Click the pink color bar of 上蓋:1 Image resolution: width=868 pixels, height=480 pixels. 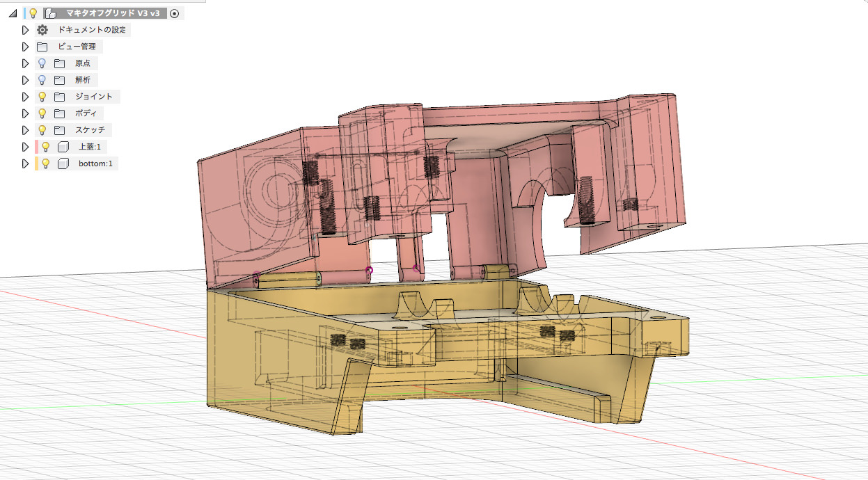click(36, 147)
